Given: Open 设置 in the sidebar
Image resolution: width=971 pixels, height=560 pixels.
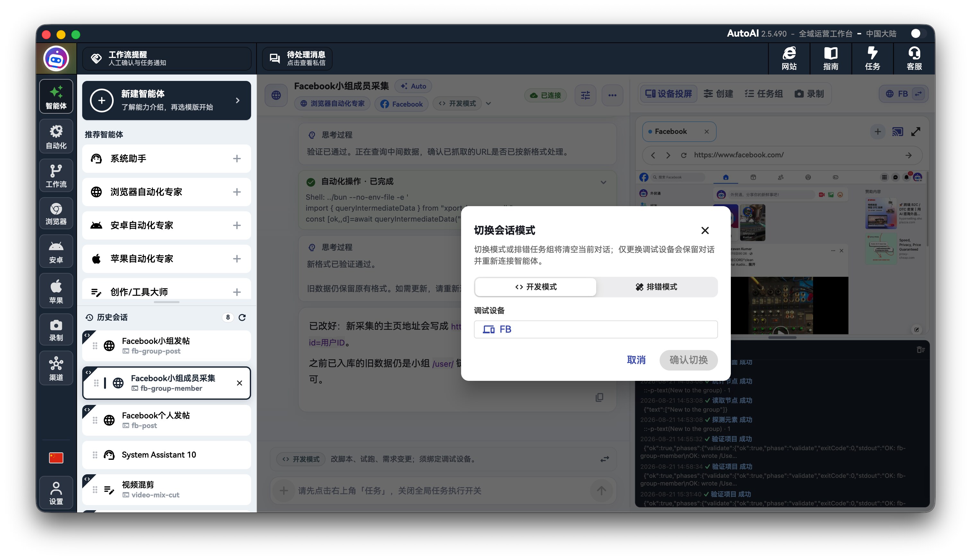Looking at the screenshot, I should [x=56, y=493].
